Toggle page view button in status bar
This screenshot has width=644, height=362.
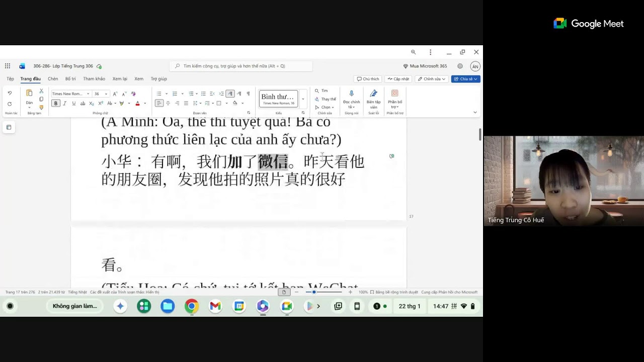tap(284, 292)
